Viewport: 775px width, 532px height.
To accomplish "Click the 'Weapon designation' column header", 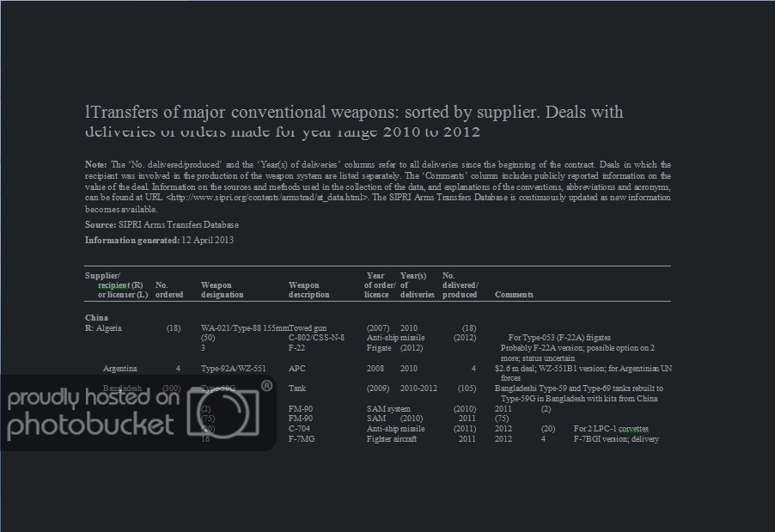I will pos(222,290).
